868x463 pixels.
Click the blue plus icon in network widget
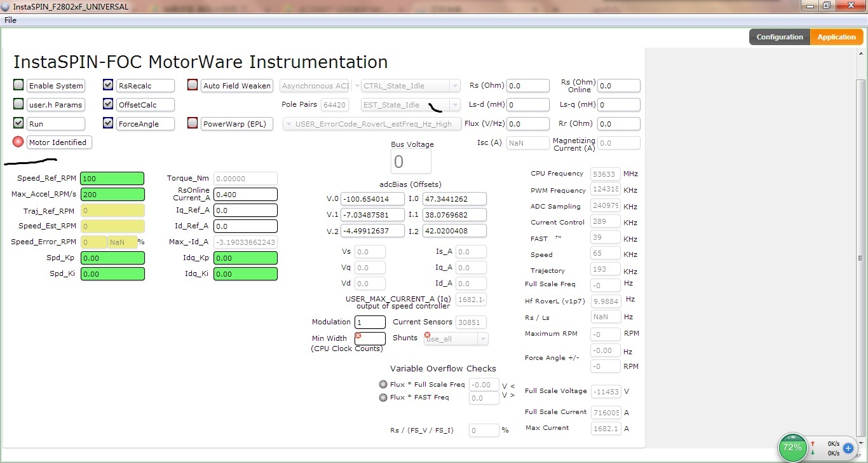pyautogui.click(x=848, y=448)
